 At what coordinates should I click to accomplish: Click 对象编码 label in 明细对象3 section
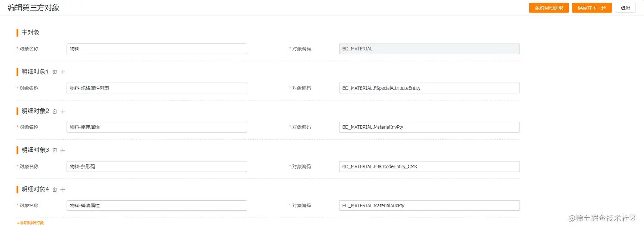point(302,166)
